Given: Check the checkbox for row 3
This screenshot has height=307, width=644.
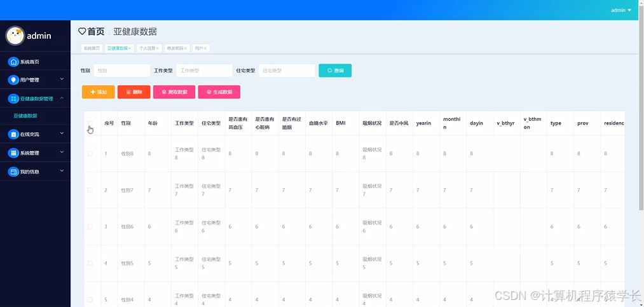Looking at the screenshot, I should (90, 226).
